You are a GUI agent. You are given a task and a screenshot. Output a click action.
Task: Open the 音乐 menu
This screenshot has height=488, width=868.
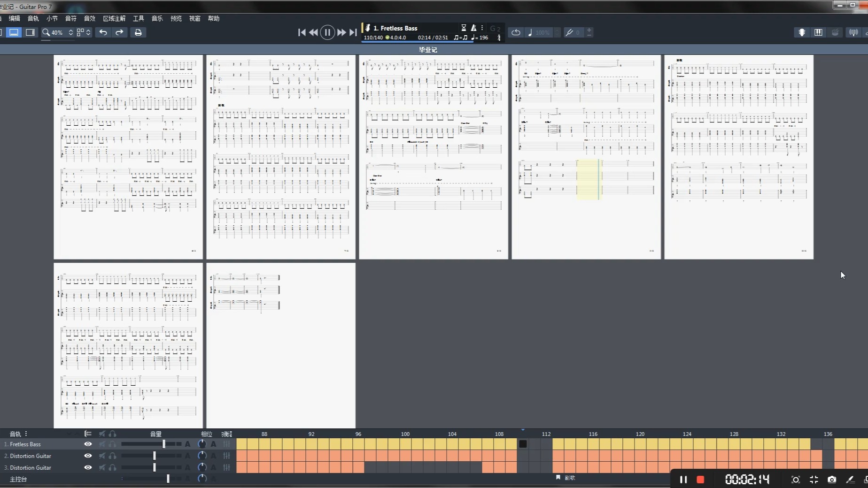click(x=157, y=18)
